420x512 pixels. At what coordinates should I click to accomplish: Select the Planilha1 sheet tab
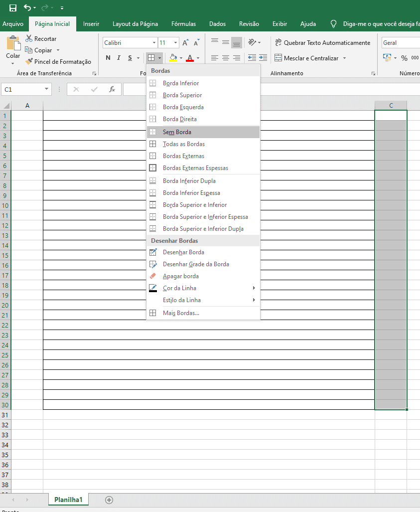69,500
